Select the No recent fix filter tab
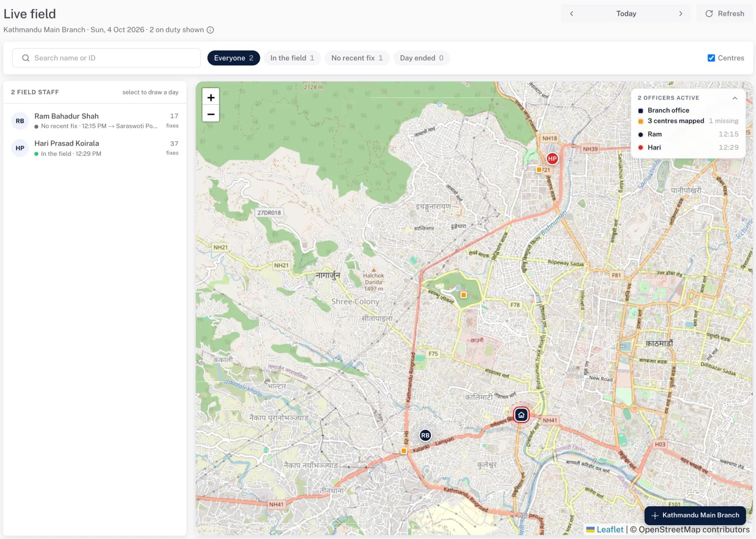This screenshot has height=539, width=756. (x=357, y=58)
